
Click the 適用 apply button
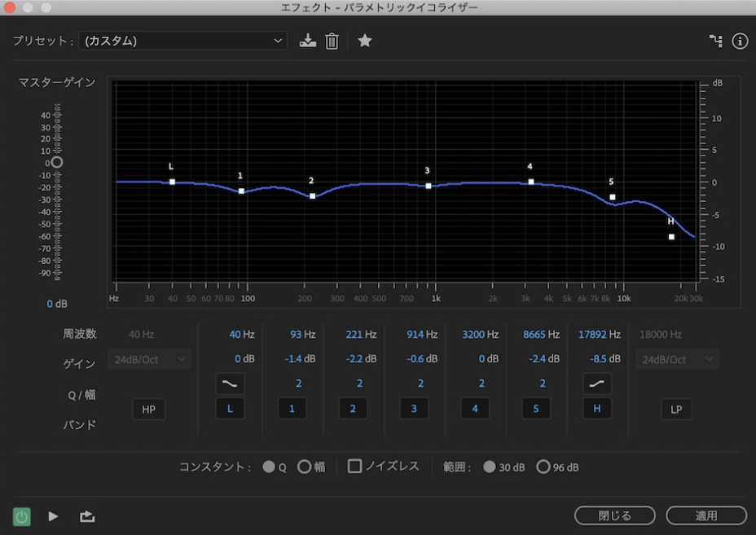click(x=705, y=515)
